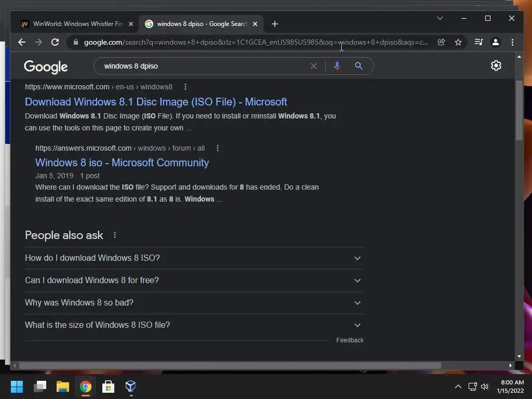The height and width of the screenshot is (399, 532).
Task: Expand How do I download Windows 8 ISO?
Action: [194, 258]
